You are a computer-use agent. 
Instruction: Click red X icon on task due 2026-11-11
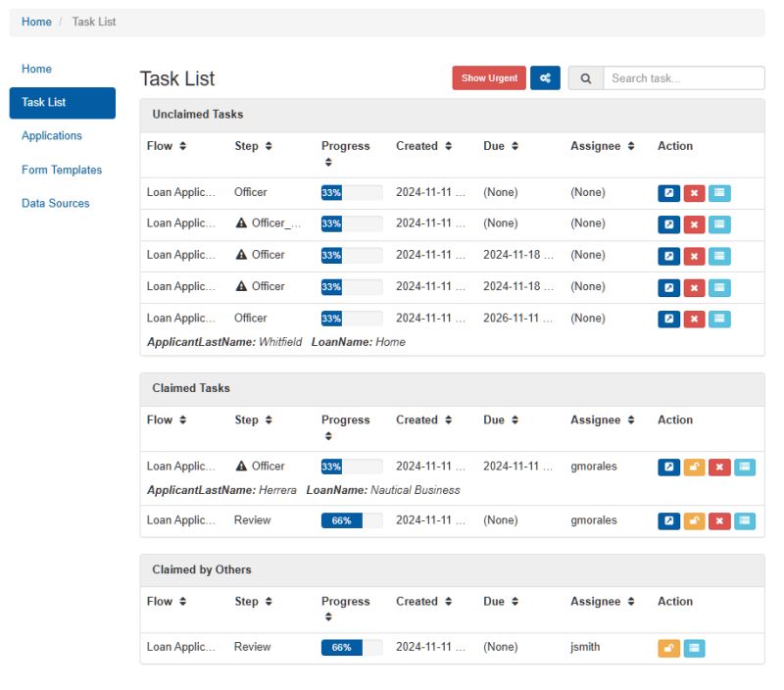pyautogui.click(x=694, y=319)
